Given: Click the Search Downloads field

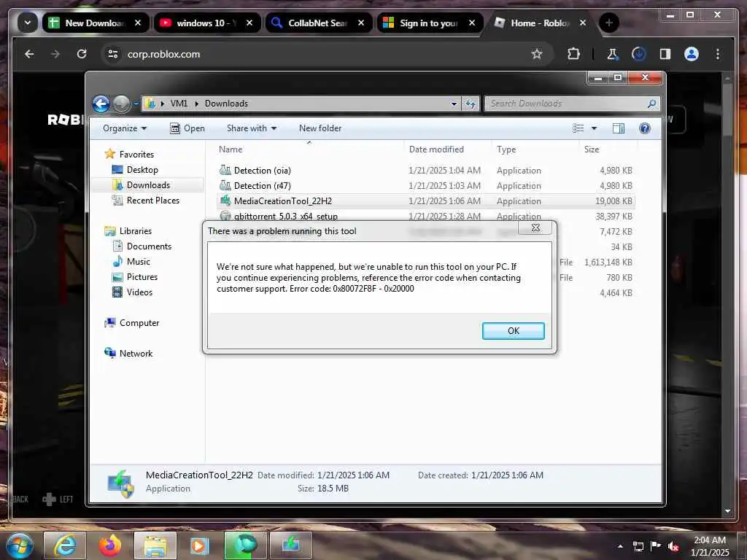Looking at the screenshot, I should tap(572, 104).
